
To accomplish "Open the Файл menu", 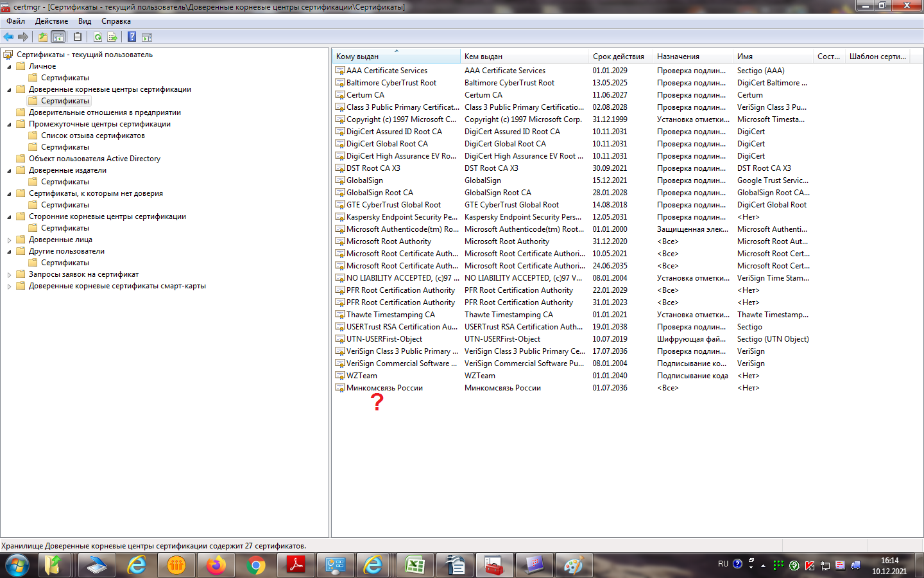I will coord(16,21).
